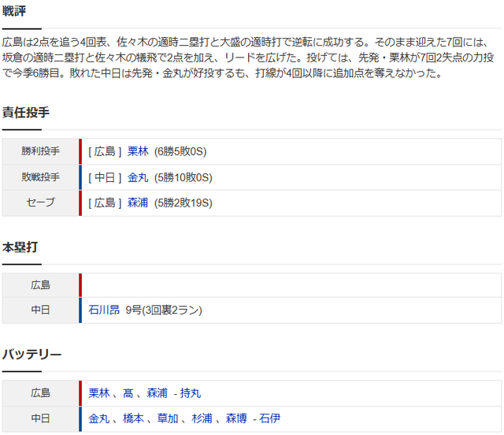
Task: Click 森浦 in 広島 battery row
Action: [157, 393]
